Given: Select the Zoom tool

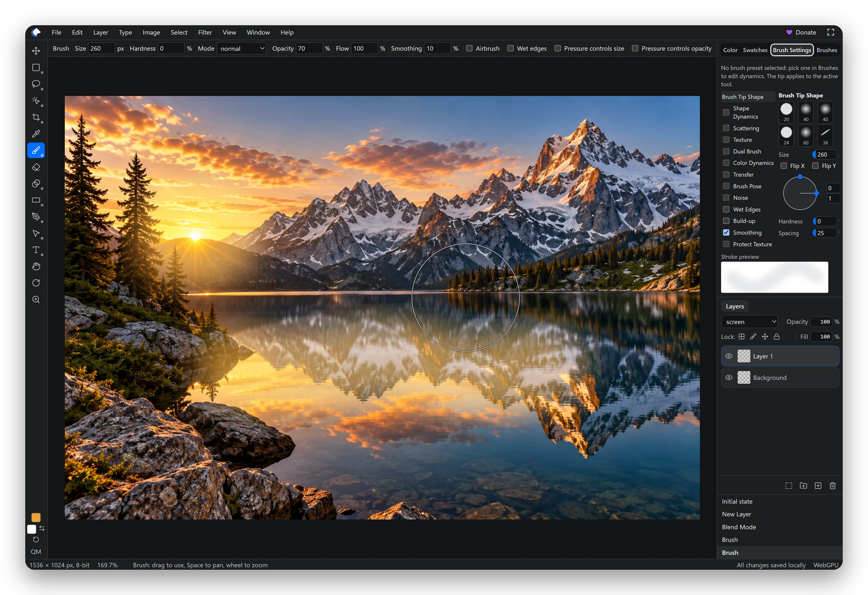Looking at the screenshot, I should click(36, 300).
